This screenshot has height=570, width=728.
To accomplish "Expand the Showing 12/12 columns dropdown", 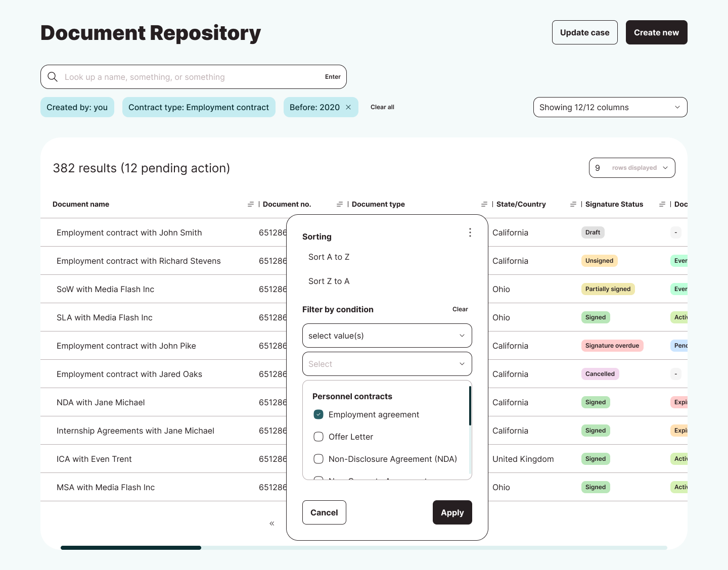I will [610, 107].
